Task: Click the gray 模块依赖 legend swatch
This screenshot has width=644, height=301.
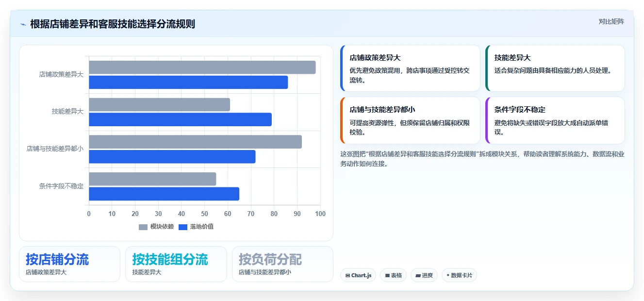Action: point(143,227)
